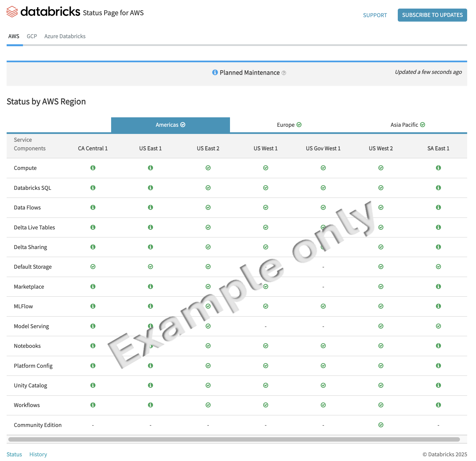
Task: Open the History link in footer
Action: 38,454
